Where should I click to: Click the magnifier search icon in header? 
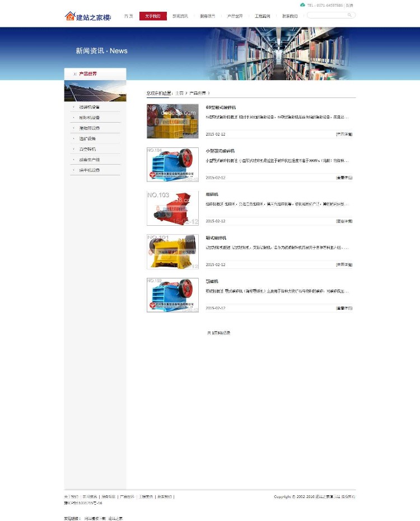[x=349, y=15]
